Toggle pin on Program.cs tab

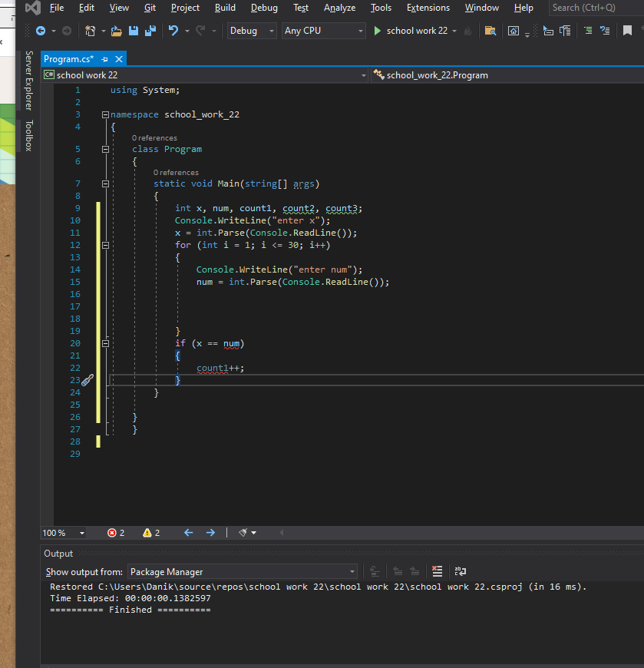104,59
